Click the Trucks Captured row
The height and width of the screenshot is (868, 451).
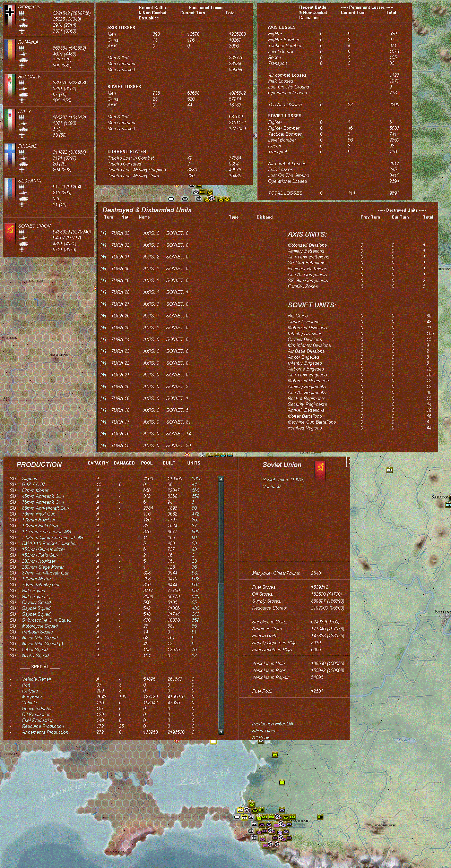click(x=174, y=164)
